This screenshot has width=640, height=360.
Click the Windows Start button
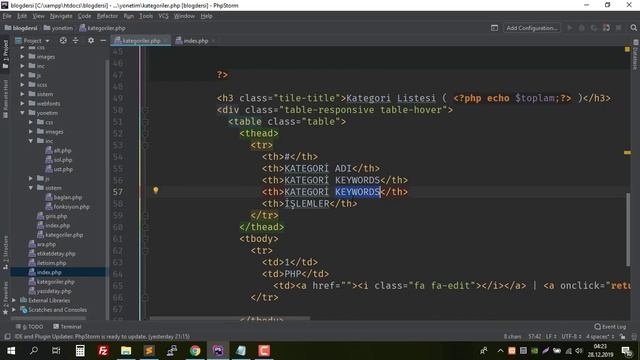pos(11,351)
